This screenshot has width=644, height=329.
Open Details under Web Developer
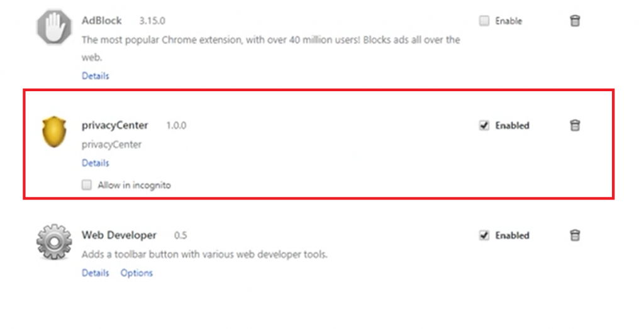95,273
